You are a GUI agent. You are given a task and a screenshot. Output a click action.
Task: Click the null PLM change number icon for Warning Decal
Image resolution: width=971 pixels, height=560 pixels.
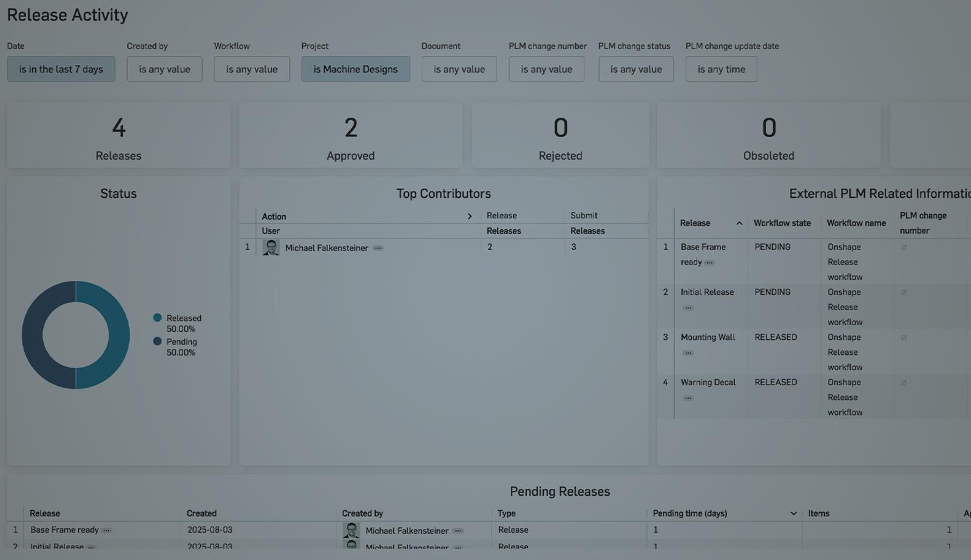click(x=904, y=382)
